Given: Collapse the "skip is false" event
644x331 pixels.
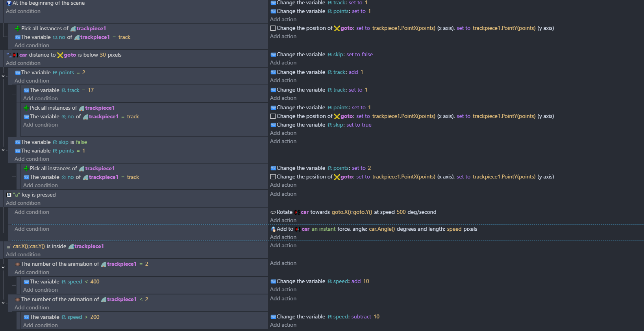Looking at the screenshot, I should pos(3,150).
